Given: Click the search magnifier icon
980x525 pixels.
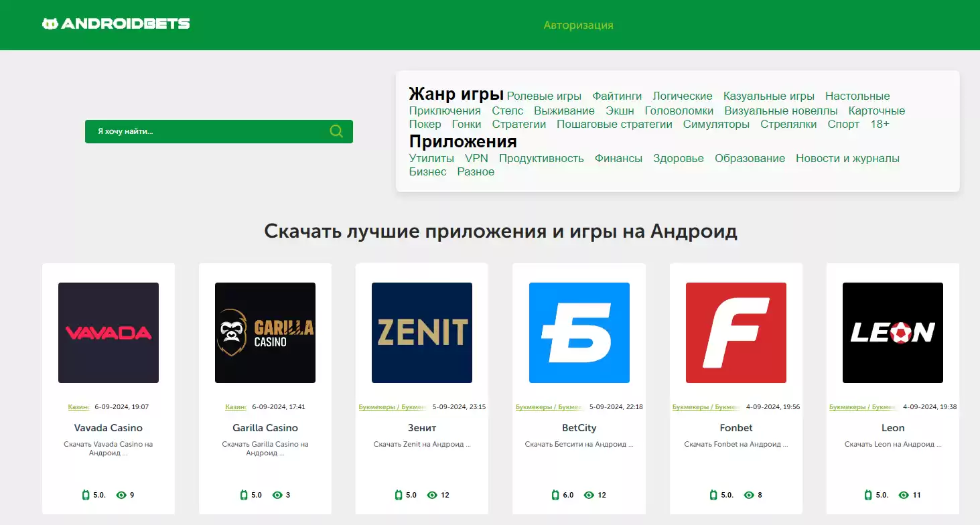Looking at the screenshot, I should click(336, 131).
